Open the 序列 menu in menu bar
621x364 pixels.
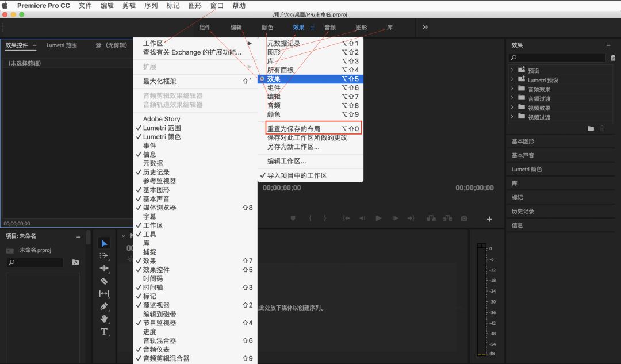[151, 6]
